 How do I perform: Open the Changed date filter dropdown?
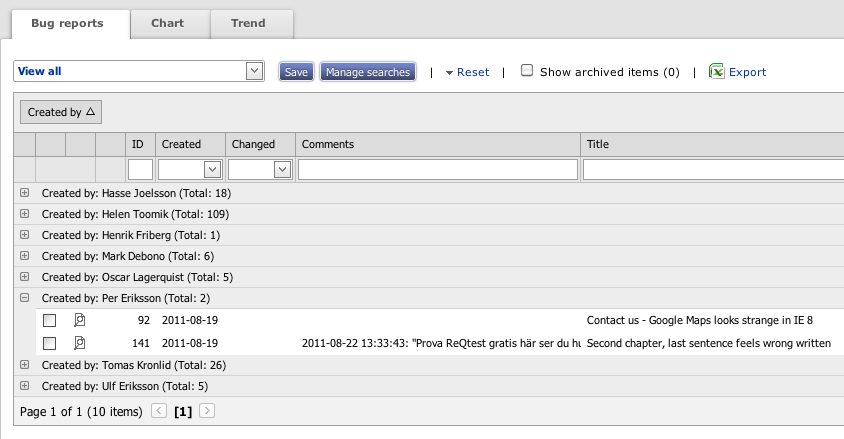[x=282, y=170]
